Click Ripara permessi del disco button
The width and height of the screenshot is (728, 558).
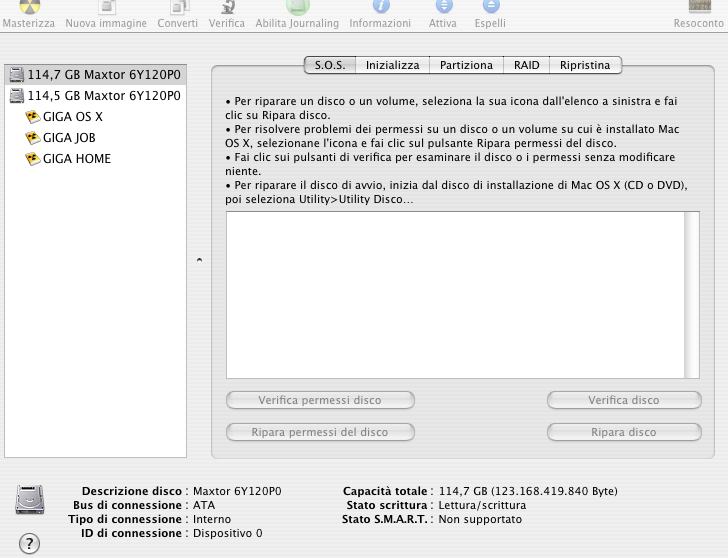click(320, 432)
